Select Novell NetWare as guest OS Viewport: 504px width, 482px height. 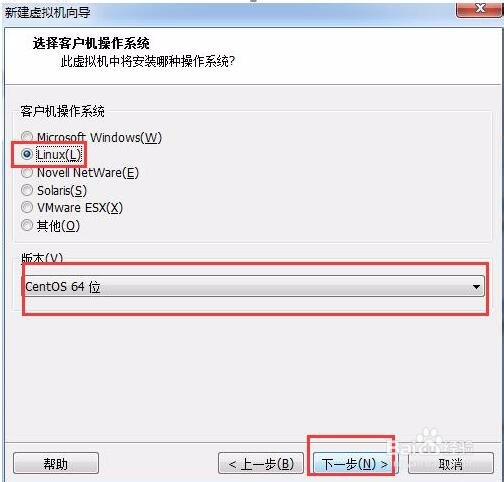click(27, 172)
